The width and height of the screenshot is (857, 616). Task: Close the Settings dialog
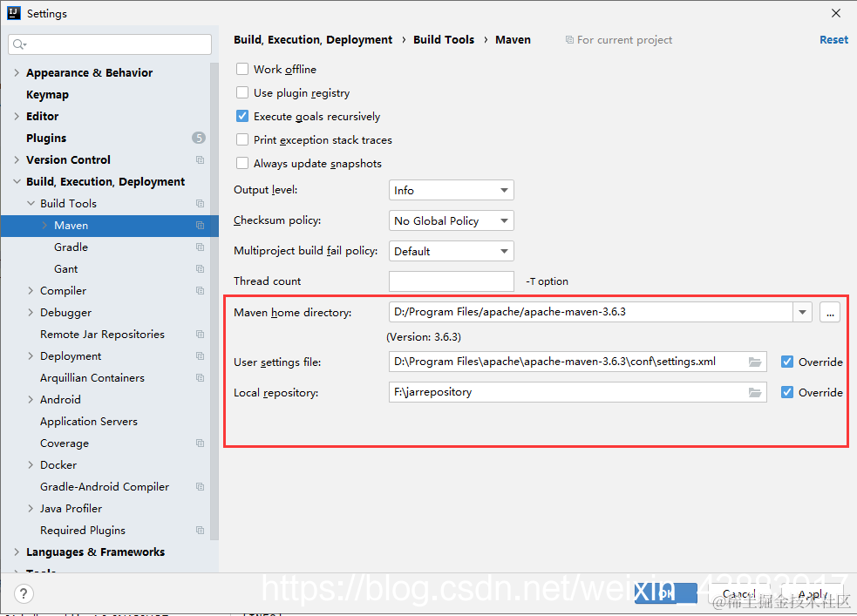pos(836,13)
